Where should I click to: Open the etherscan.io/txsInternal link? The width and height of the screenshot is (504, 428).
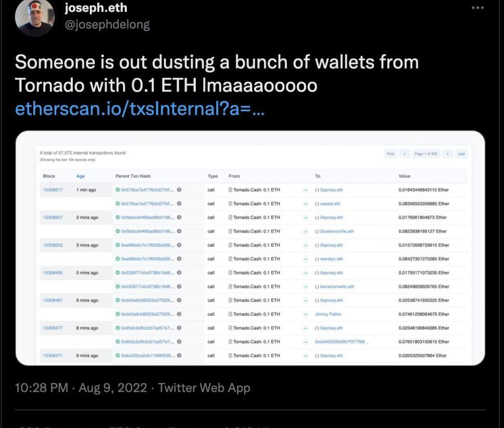pos(140,109)
